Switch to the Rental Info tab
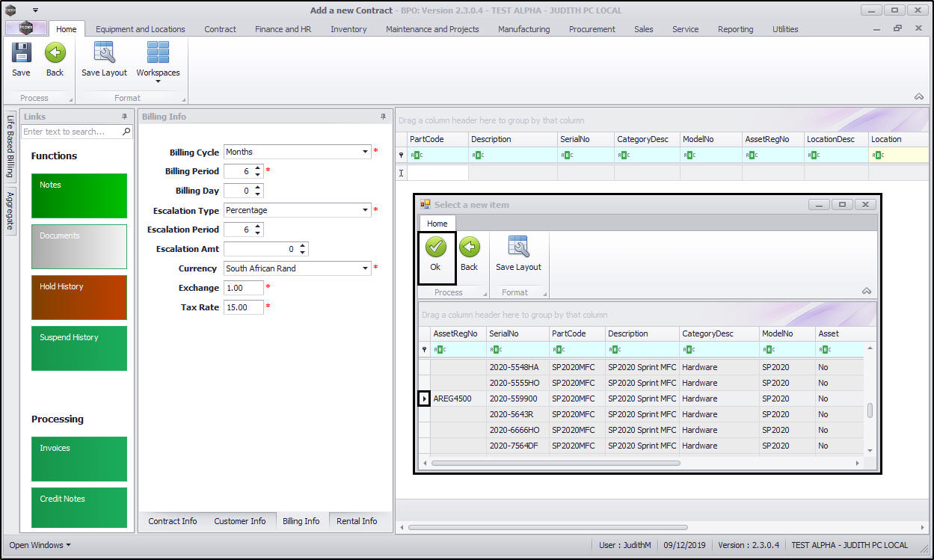The height and width of the screenshot is (560, 934). pyautogui.click(x=357, y=521)
